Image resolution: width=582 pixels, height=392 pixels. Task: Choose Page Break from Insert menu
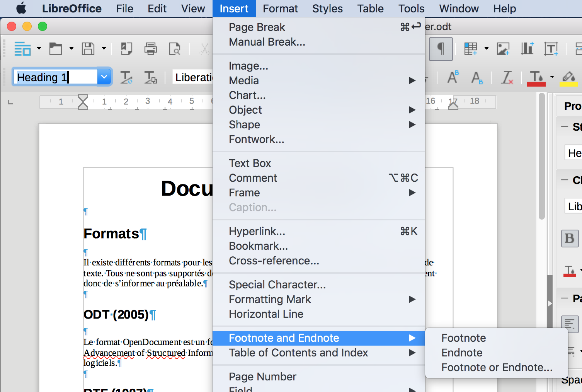click(319, 27)
